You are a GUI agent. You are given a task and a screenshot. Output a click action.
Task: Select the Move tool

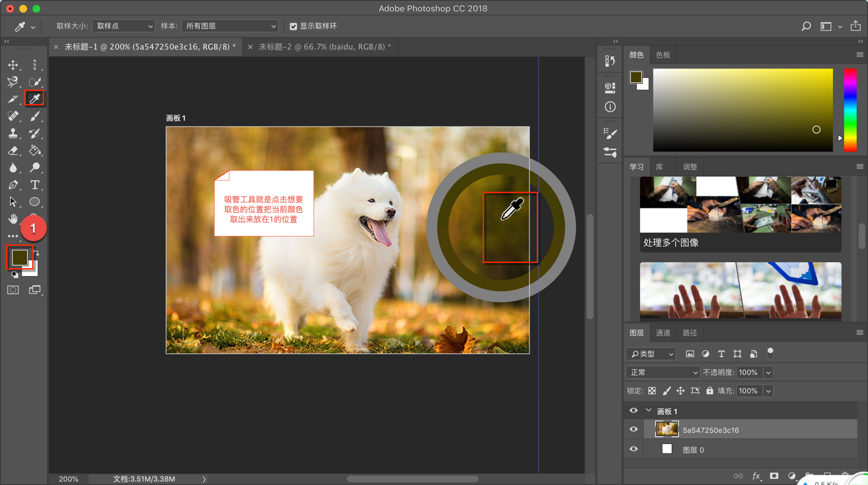click(13, 65)
